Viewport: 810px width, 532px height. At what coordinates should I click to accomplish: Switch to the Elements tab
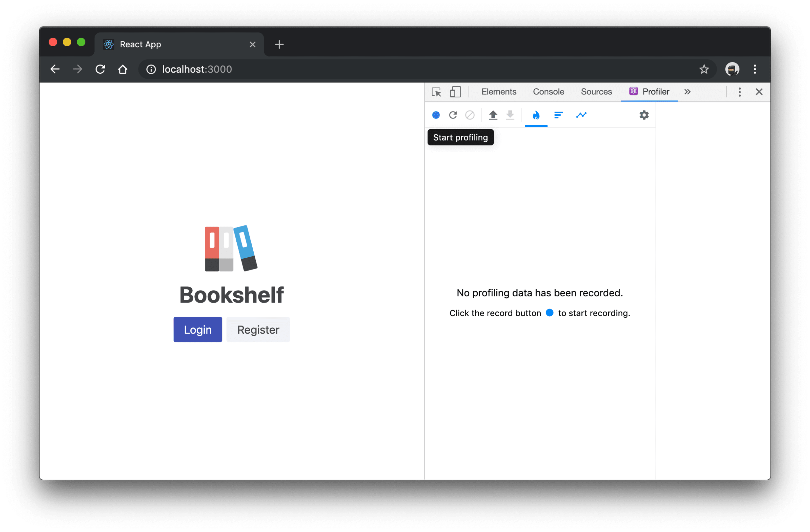coord(499,92)
